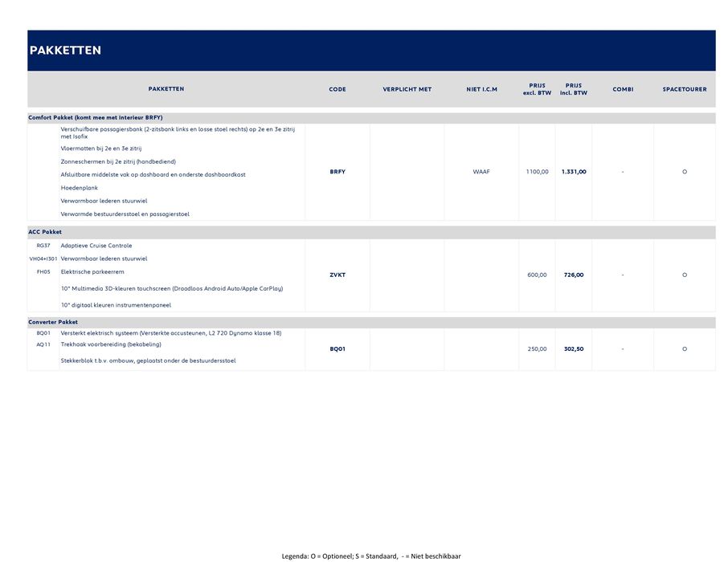Select the Elektrische parkeerrem row text
Screen dimensions: 728x562
pyautogui.click(x=92, y=272)
